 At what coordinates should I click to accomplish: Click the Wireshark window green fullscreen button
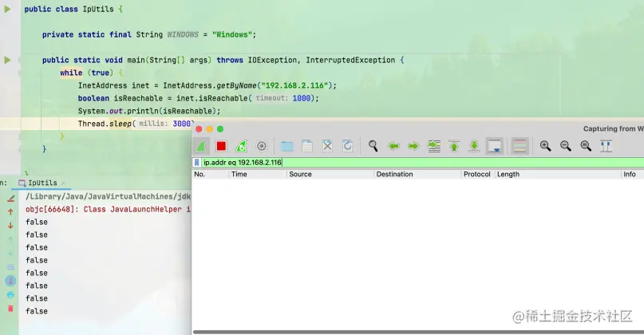coord(220,129)
